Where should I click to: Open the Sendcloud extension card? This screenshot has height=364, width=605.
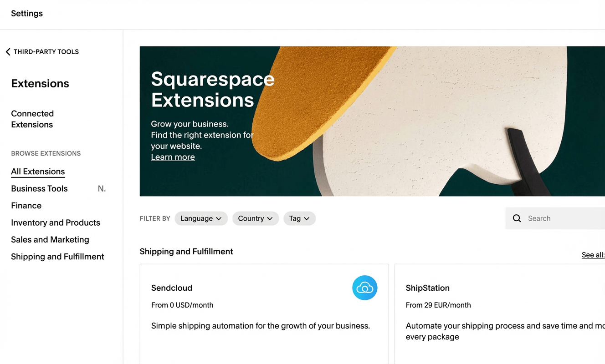(x=264, y=314)
